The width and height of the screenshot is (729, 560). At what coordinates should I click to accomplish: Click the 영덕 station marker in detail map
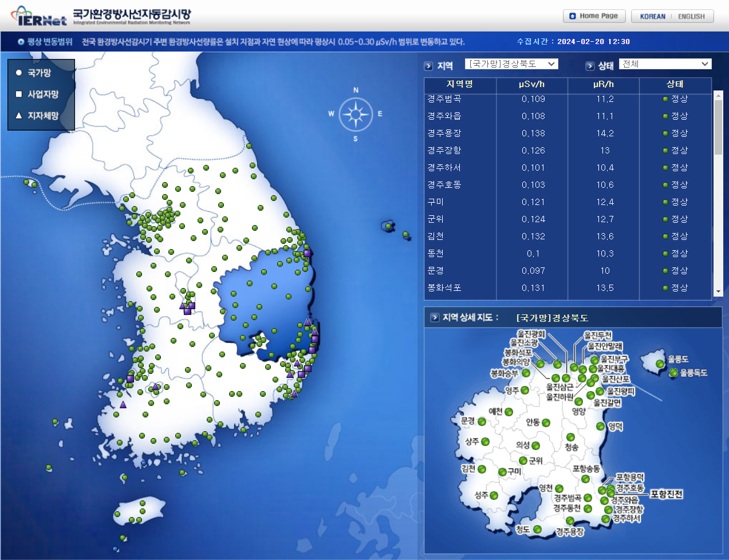click(600, 426)
